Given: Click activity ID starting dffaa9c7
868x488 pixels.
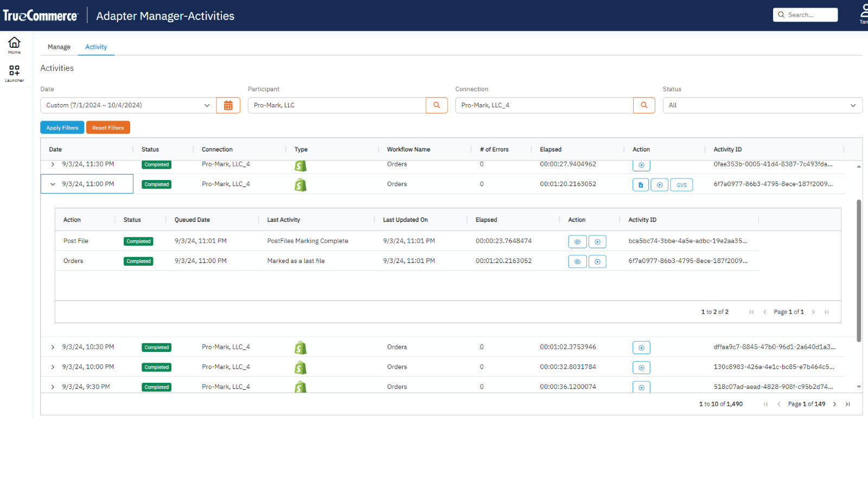Looking at the screenshot, I should click(774, 347).
